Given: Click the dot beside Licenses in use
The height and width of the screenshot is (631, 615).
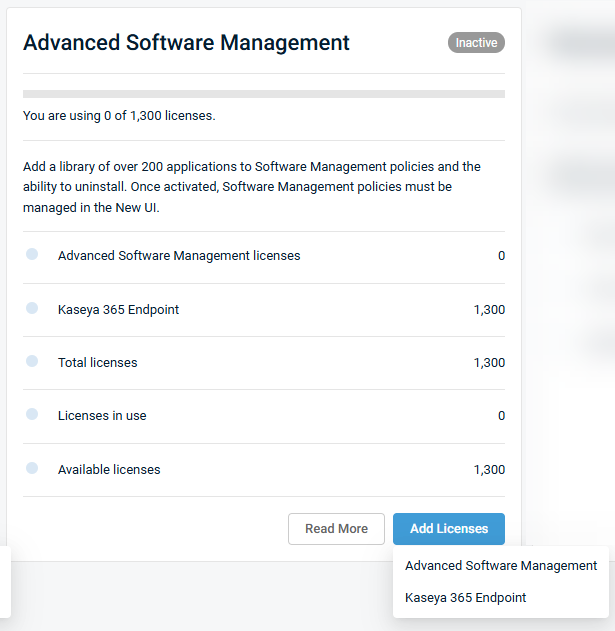Looking at the screenshot, I should coord(32,414).
